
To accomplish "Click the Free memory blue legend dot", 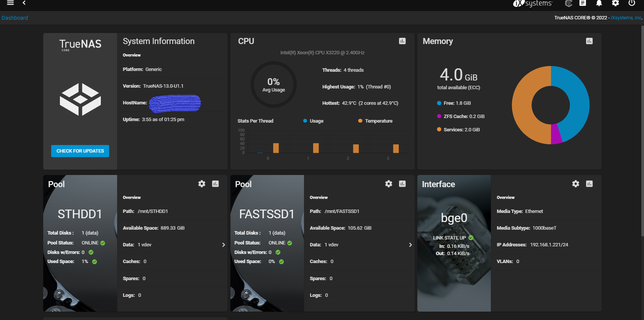I will pyautogui.click(x=439, y=103).
